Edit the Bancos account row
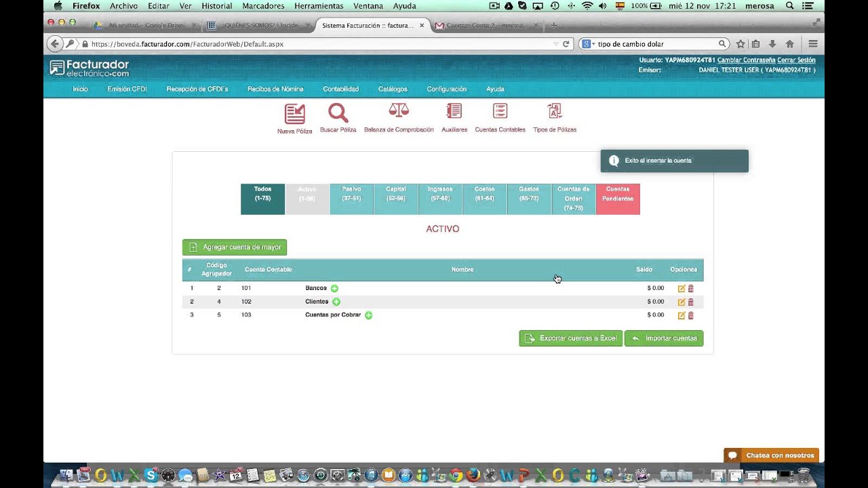Image resolution: width=868 pixels, height=488 pixels. [682, 288]
